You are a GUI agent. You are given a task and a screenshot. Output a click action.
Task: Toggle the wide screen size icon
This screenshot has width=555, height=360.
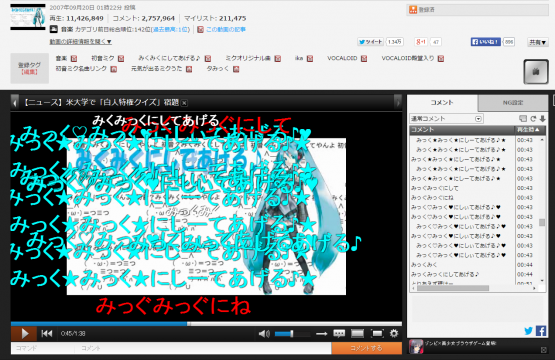tap(357, 333)
